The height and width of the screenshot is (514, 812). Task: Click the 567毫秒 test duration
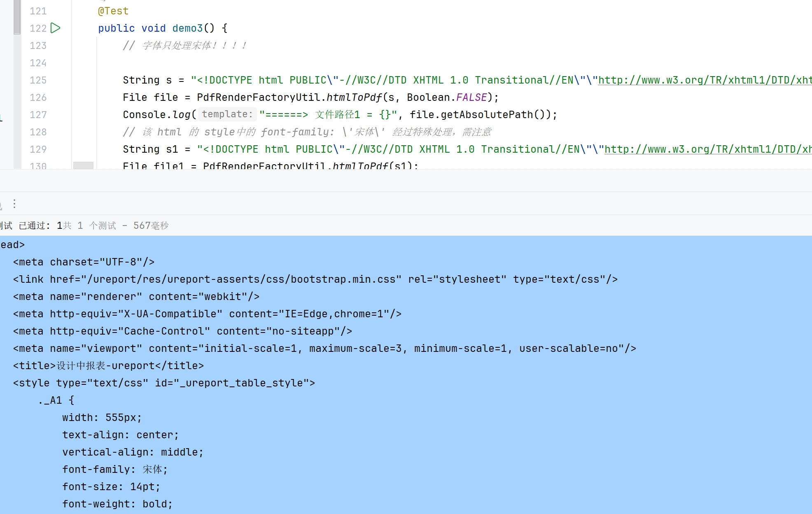(x=151, y=226)
